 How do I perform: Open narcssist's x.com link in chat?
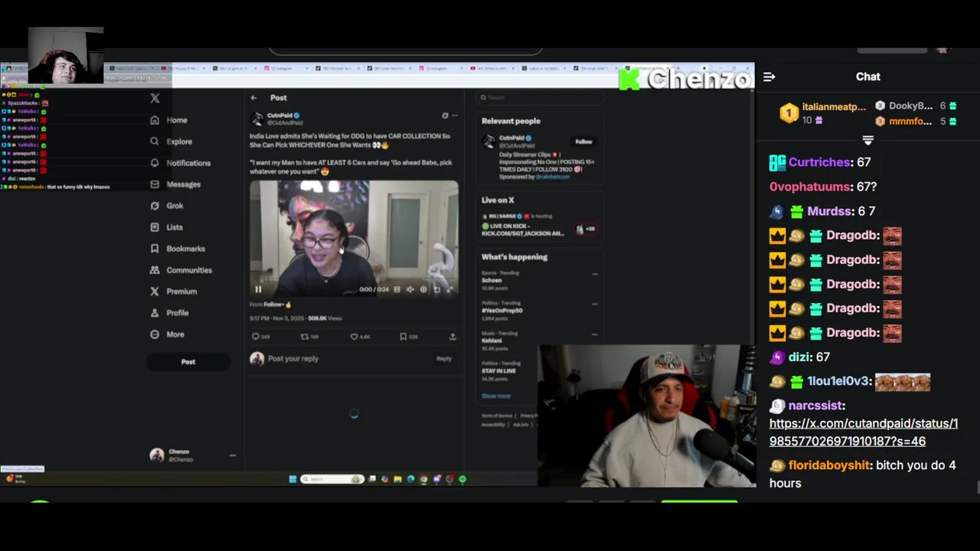pyautogui.click(x=864, y=432)
